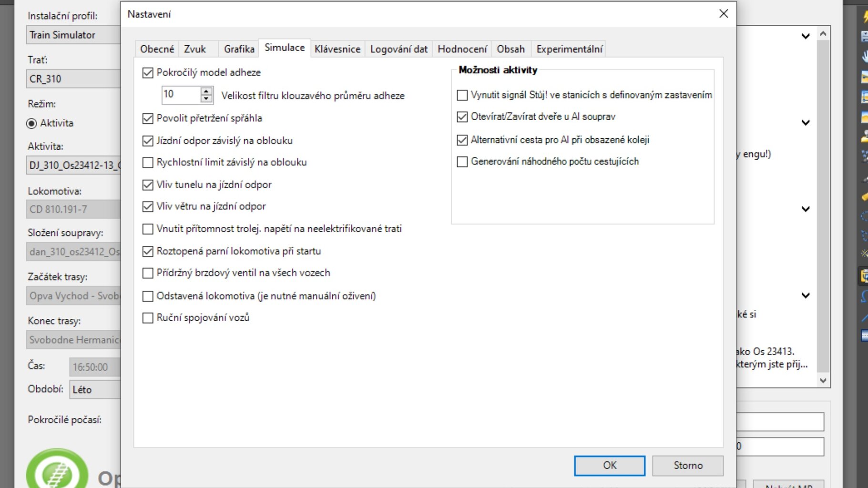Open the Experimentální tab

pos(569,49)
